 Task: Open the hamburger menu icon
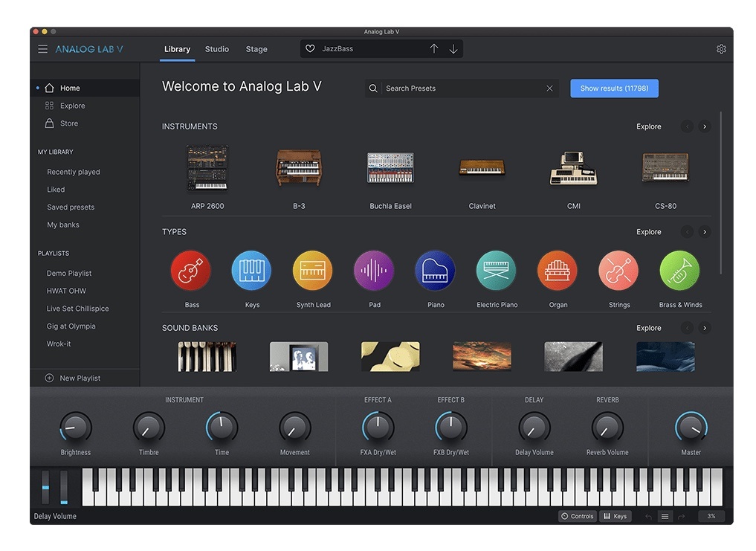click(42, 49)
